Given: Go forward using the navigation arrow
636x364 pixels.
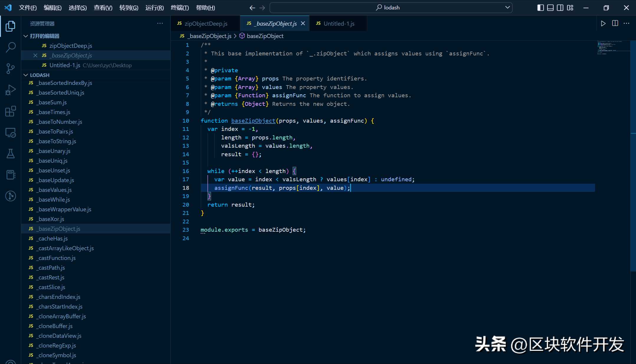Looking at the screenshot, I should click(262, 8).
